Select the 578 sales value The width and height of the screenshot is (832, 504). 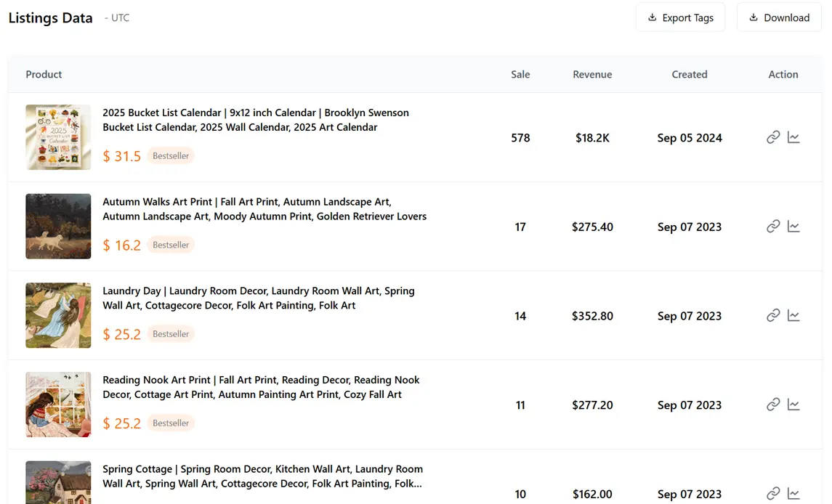coord(520,138)
